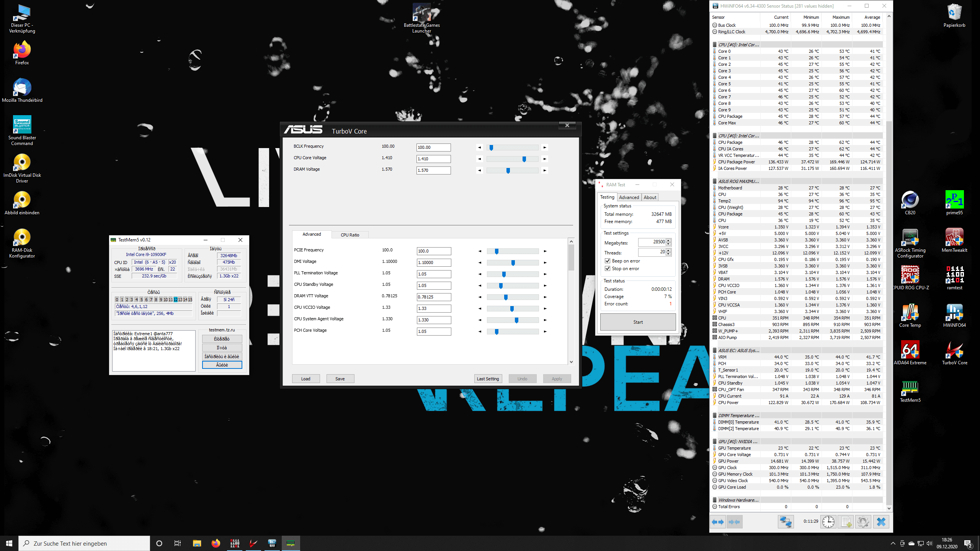Click right arrow for DRAM Voltage
This screenshot has height=551, width=980.
[545, 170]
